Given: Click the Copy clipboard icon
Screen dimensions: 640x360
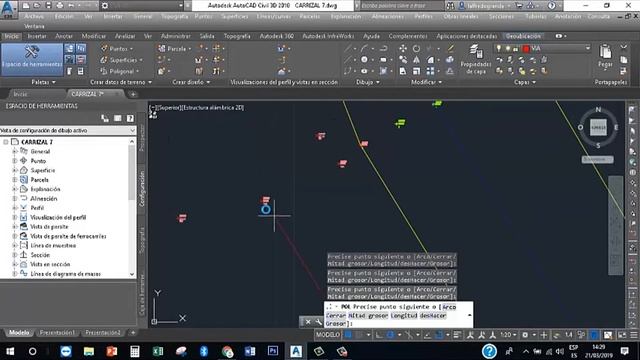Looking at the screenshot, I should (x=624, y=60).
